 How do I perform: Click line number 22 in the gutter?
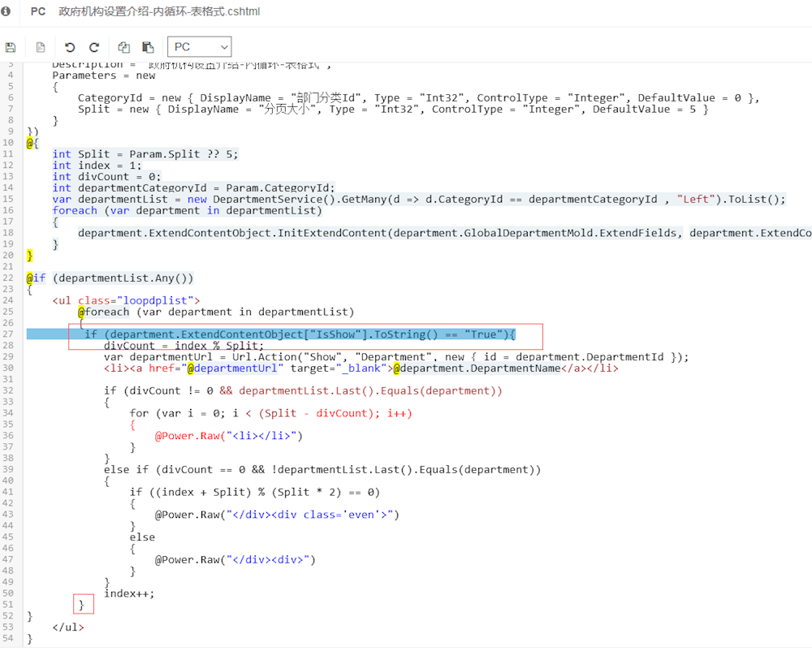(x=10, y=278)
